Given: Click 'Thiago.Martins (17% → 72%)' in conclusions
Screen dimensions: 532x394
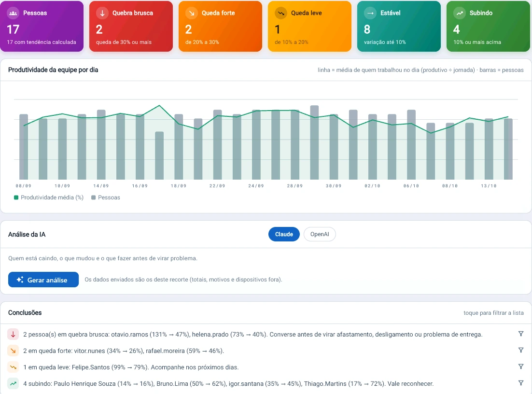Looking at the screenshot, I should (x=344, y=383).
